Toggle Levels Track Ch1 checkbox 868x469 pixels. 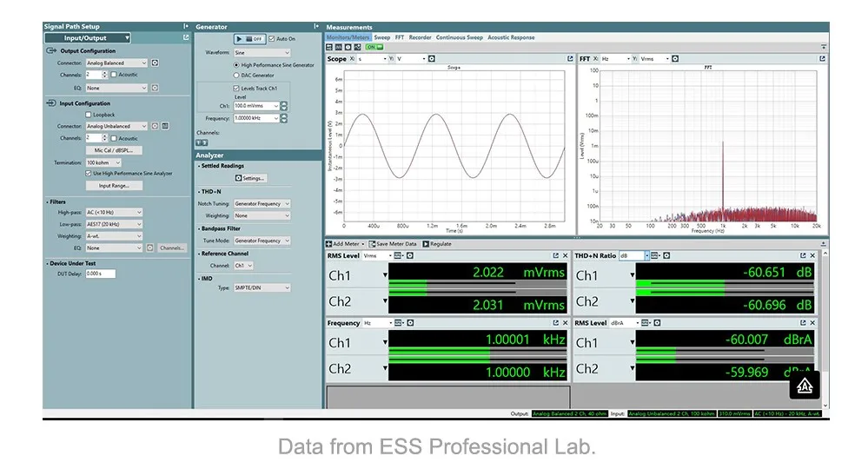[x=236, y=88]
